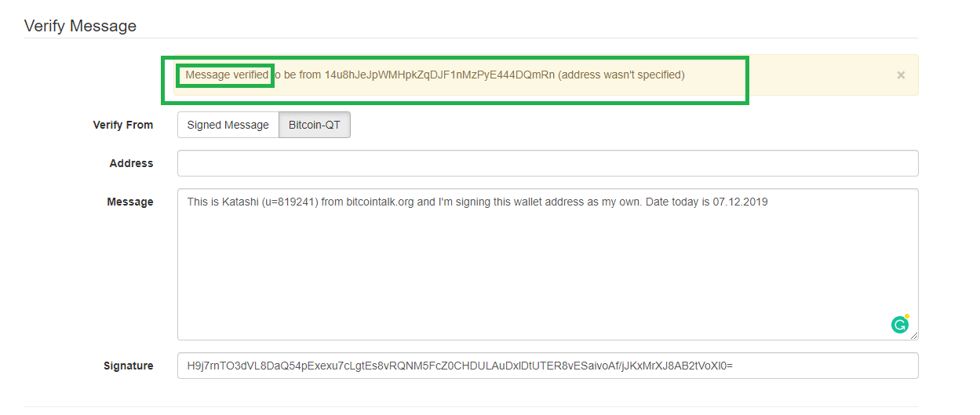Click the Verify From label
The image size is (980, 415).
point(123,125)
